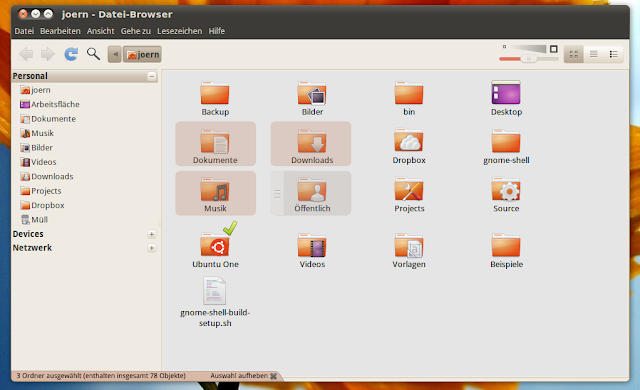Reload the current folder view
This screenshot has width=640, height=390.
click(x=71, y=54)
